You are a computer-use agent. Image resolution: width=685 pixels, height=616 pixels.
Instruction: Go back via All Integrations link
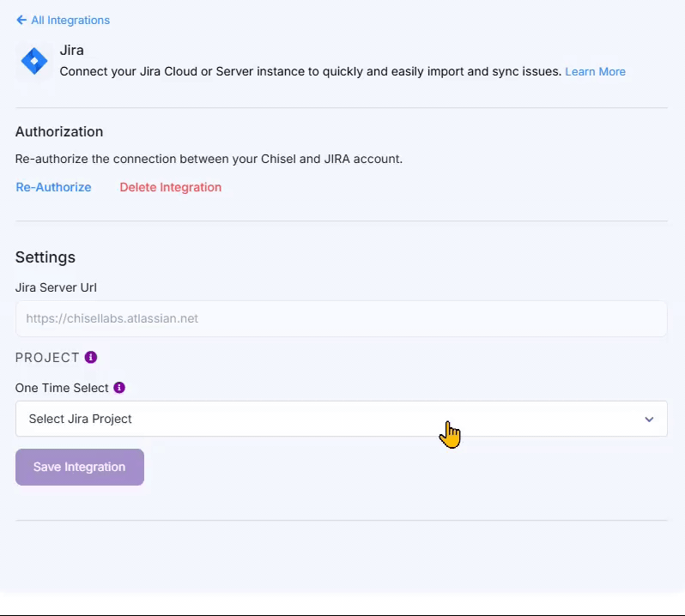[70, 20]
